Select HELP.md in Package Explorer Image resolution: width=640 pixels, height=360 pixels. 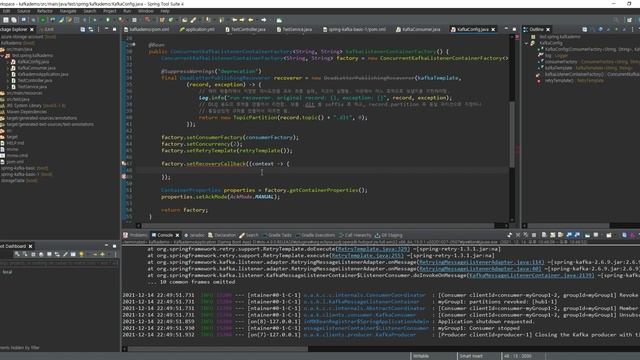[x=12, y=143]
